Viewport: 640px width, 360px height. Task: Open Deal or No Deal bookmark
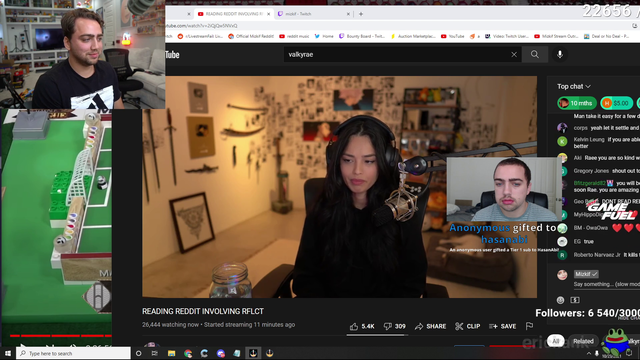coord(606,36)
